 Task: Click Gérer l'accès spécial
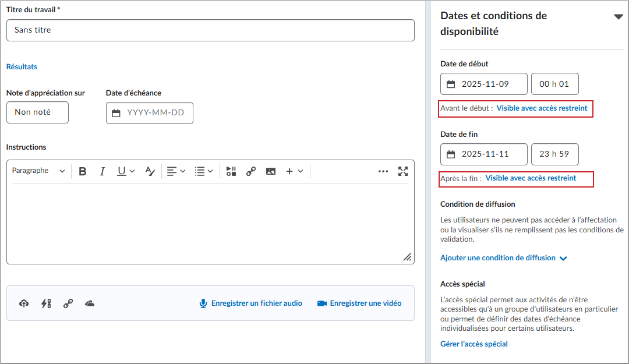[473, 344]
